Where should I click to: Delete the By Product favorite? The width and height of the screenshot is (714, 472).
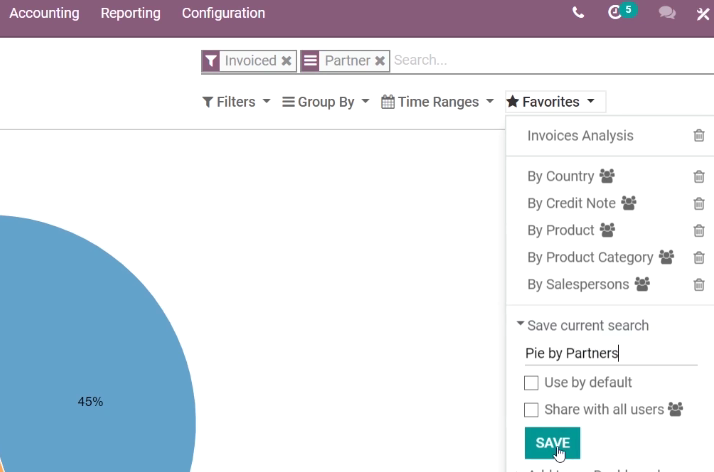pyautogui.click(x=699, y=230)
